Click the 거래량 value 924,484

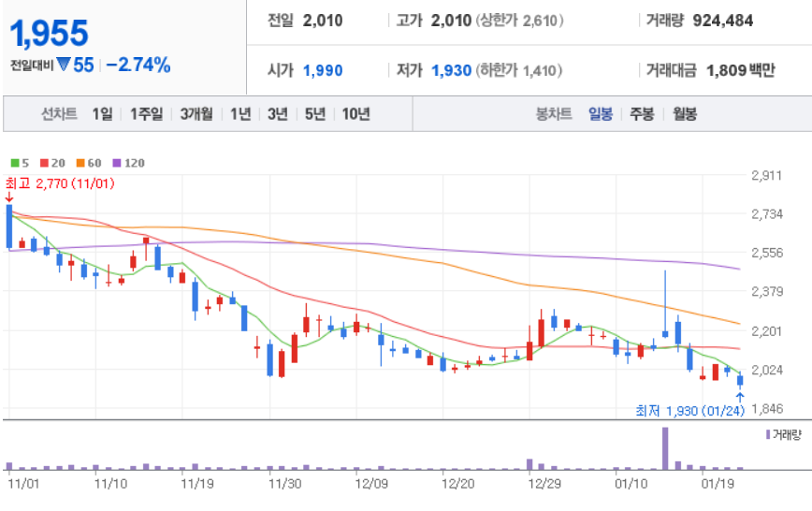coord(723,21)
